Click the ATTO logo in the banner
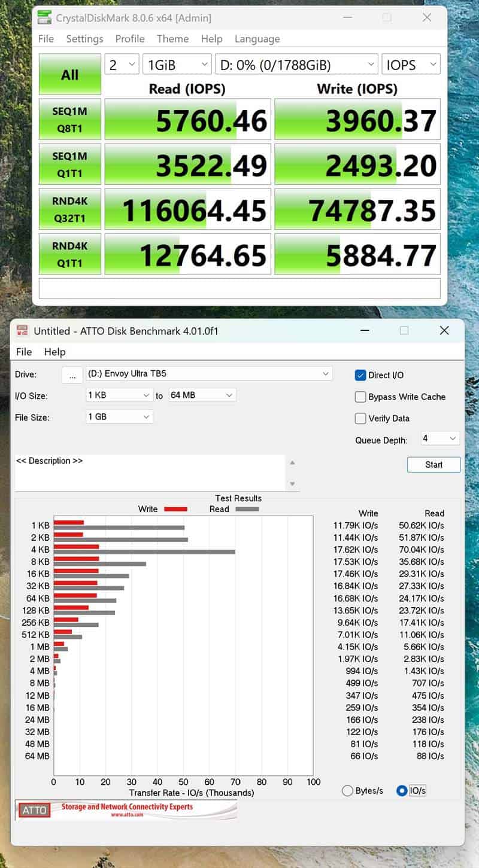This screenshot has width=479, height=868. [34, 810]
